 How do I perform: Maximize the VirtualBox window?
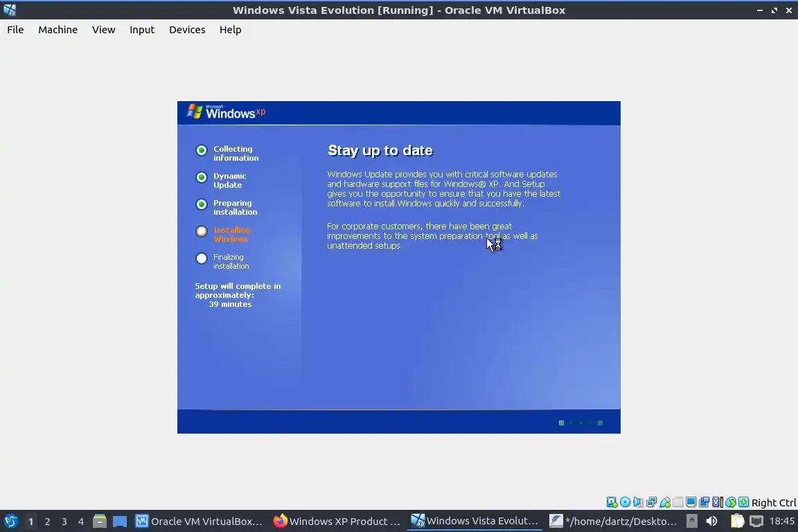pyautogui.click(x=774, y=10)
